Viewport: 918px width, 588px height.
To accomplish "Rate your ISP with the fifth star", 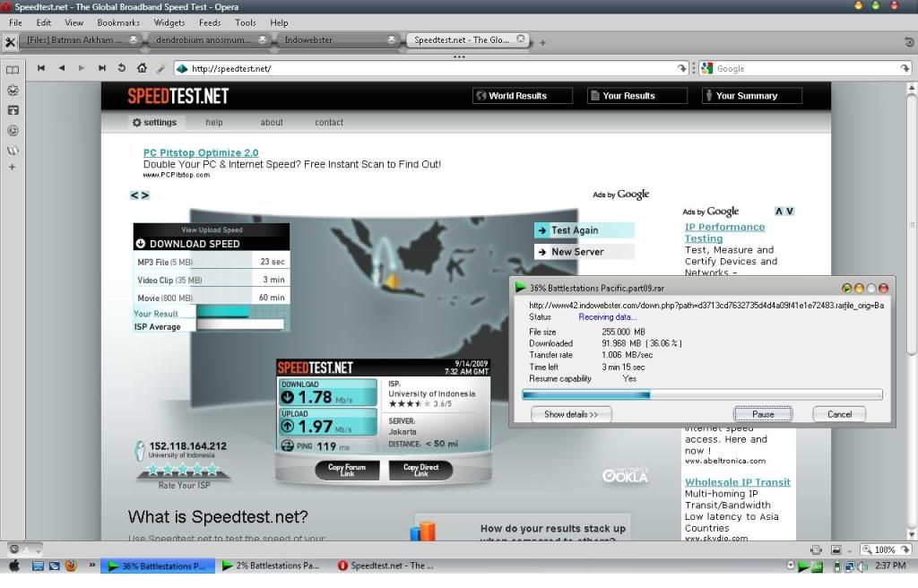I will coord(212,470).
